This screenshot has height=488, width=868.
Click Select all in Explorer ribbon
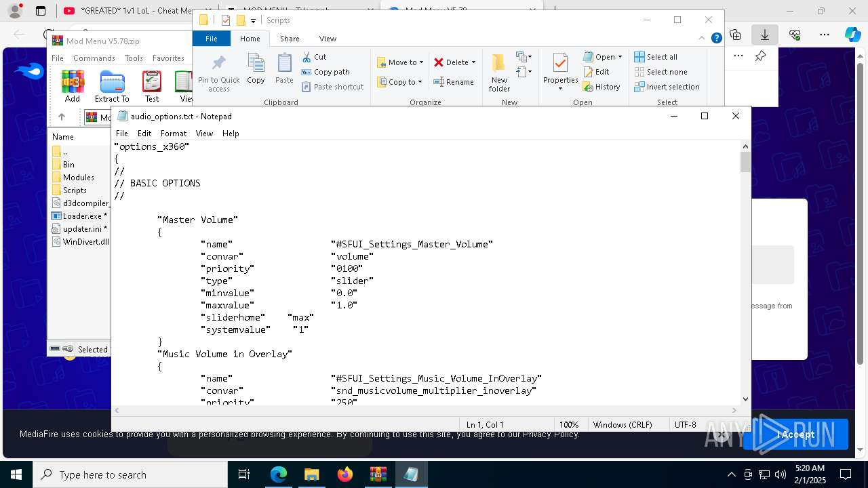tap(655, 57)
